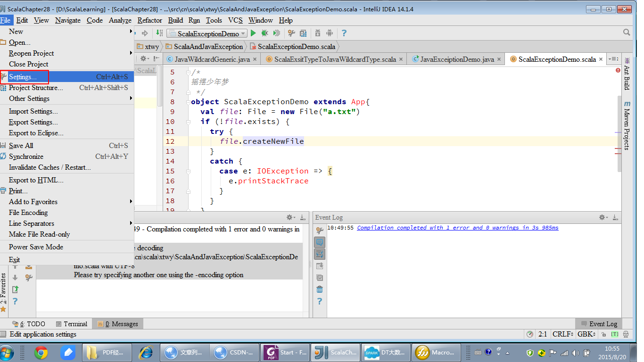Open Event Log settings wrench icon
This screenshot has width=644, height=362.
tap(320, 230)
